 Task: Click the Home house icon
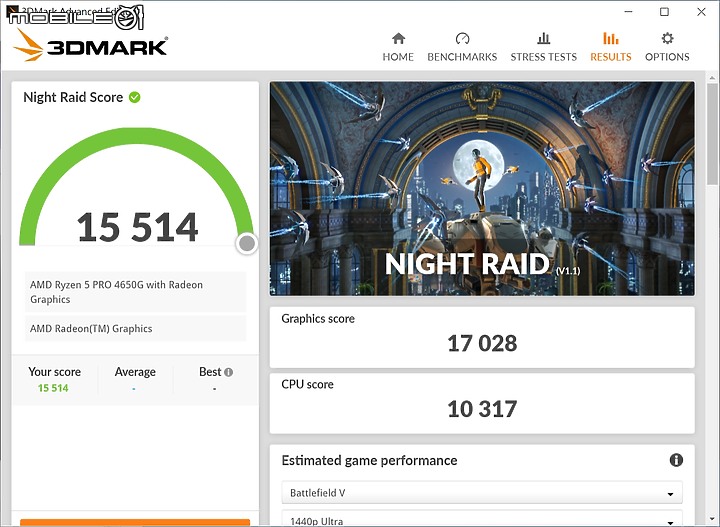[x=399, y=38]
